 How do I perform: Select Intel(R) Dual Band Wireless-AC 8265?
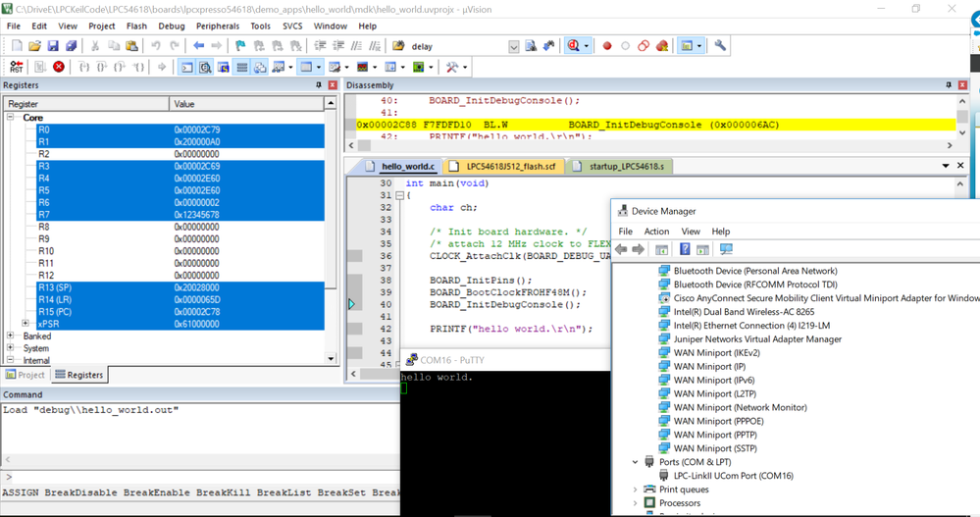point(744,312)
